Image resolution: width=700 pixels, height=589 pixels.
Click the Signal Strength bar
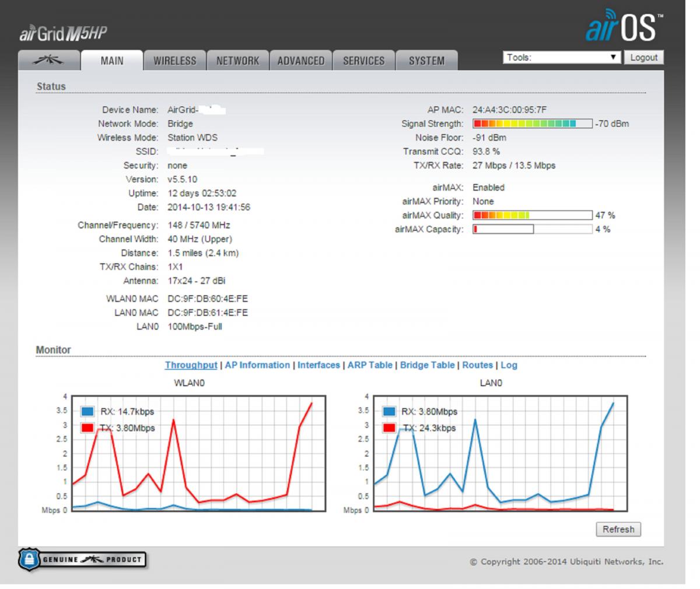point(532,124)
